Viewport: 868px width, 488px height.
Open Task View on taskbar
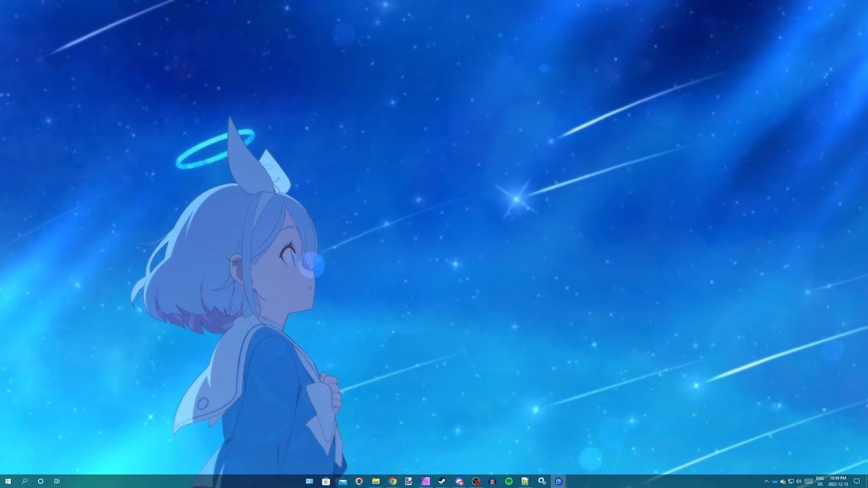pyautogui.click(x=57, y=481)
